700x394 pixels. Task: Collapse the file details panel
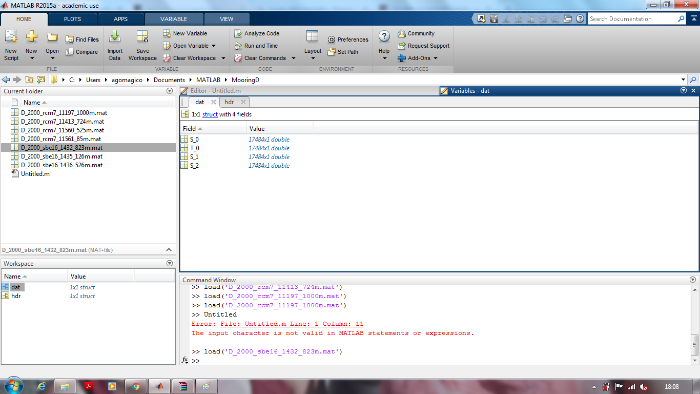(x=169, y=250)
